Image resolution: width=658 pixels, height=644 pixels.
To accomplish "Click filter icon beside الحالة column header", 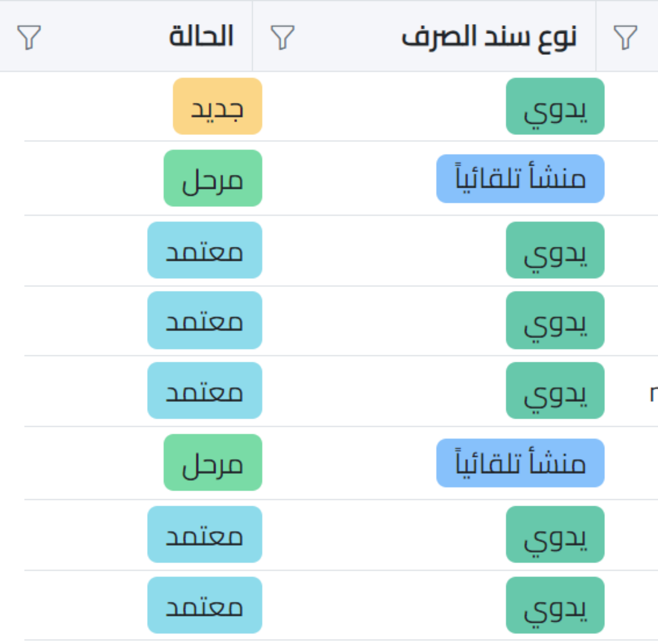I will pyautogui.click(x=29, y=37).
